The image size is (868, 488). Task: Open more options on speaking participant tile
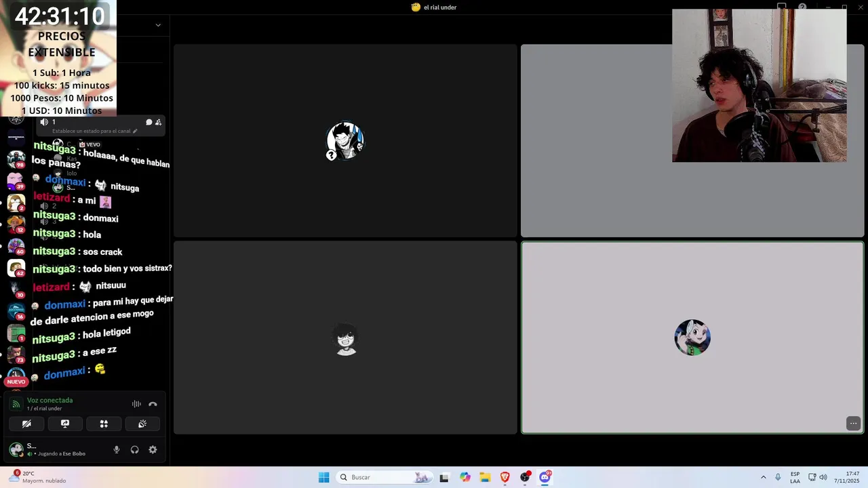click(x=853, y=423)
